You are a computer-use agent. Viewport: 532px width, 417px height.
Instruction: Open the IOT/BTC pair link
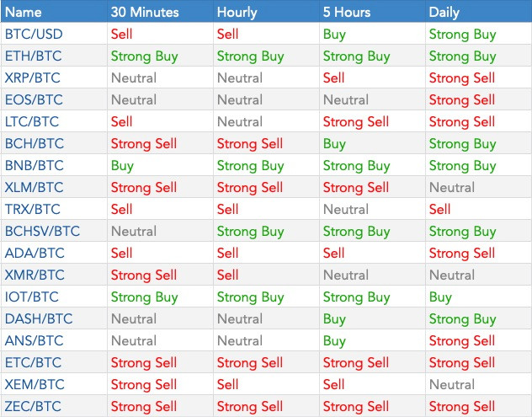(31, 297)
